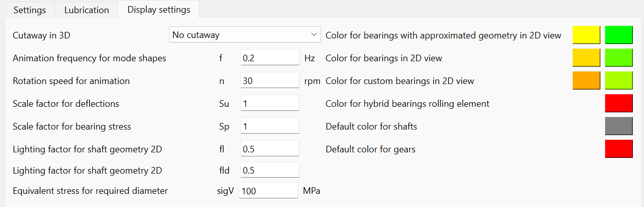This screenshot has height=207, width=644.
Task: Click the rotation speed rpm field
Action: (x=269, y=81)
